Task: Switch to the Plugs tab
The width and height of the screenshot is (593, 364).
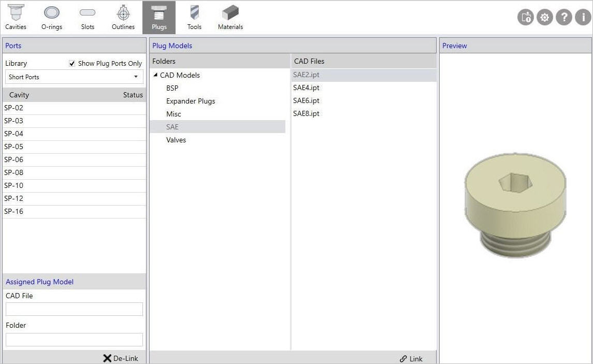Action: pyautogui.click(x=158, y=17)
